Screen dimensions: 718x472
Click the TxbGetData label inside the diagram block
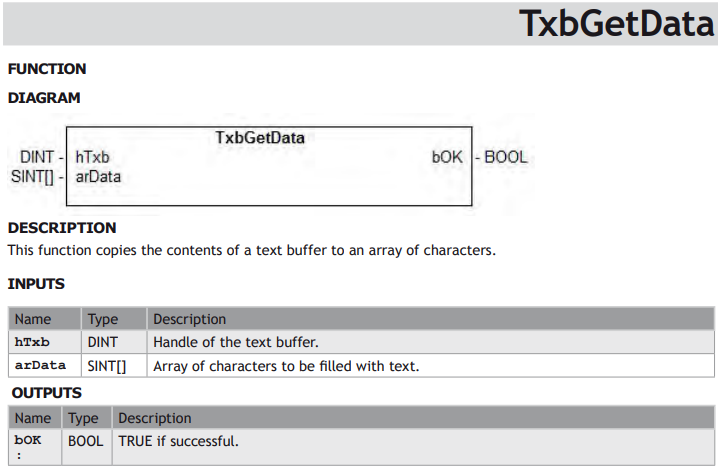(x=260, y=138)
